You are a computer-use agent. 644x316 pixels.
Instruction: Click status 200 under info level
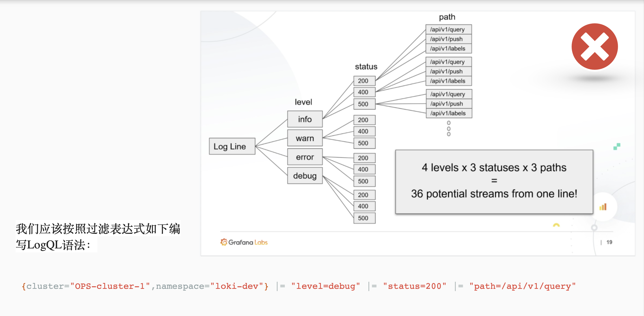pyautogui.click(x=364, y=81)
